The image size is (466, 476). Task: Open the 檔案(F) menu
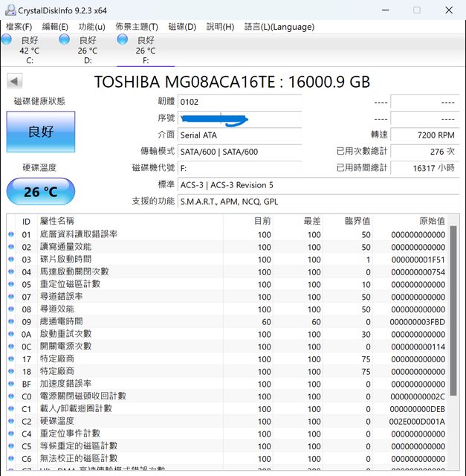tap(19, 27)
